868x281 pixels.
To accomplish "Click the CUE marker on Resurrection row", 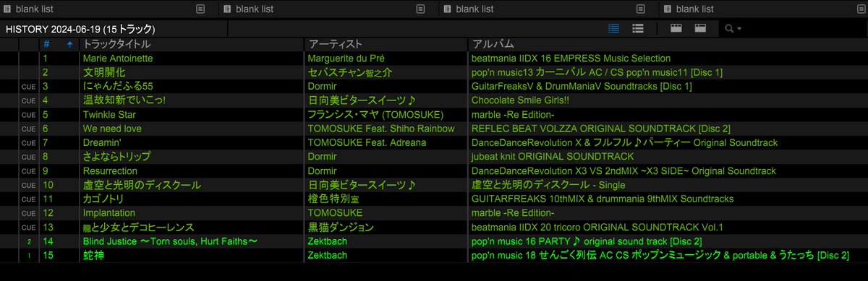I will pyautogui.click(x=29, y=171).
